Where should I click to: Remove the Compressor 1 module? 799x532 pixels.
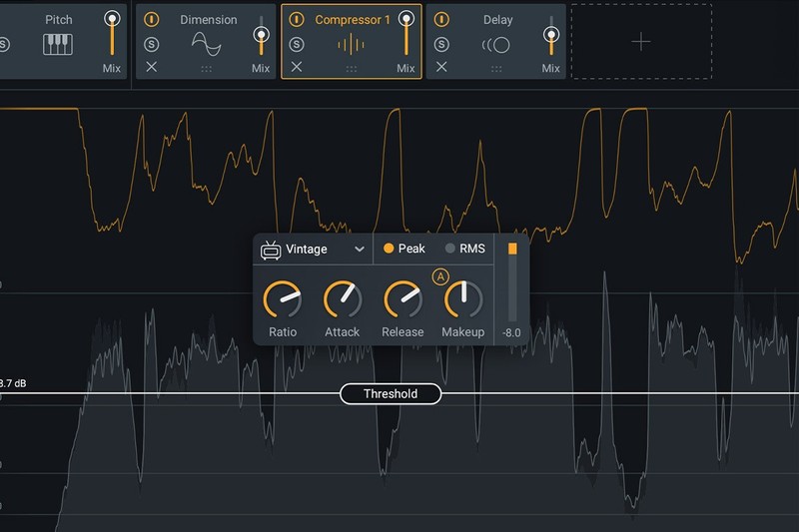point(296,67)
